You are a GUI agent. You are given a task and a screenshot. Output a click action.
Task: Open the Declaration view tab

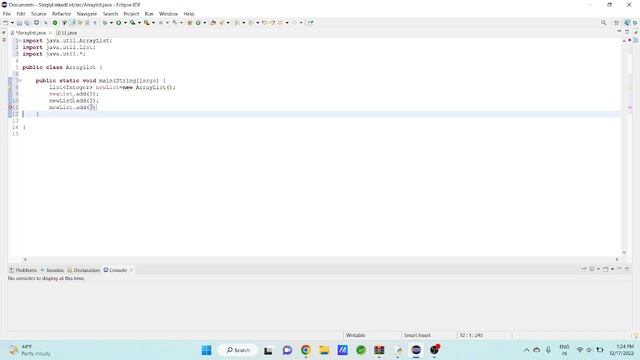84,270
